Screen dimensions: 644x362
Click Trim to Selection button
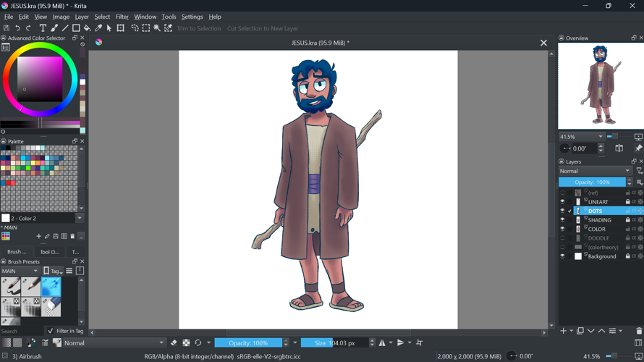click(198, 29)
